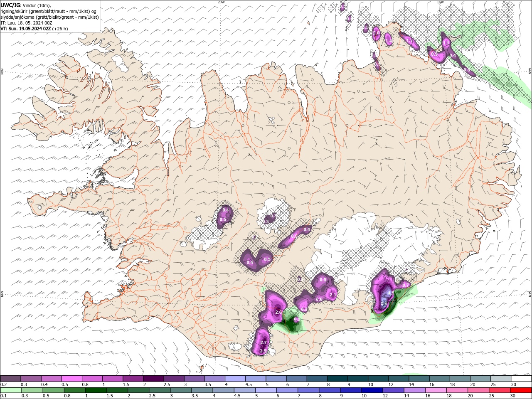Viewport: 532px width, 399px height.
Task: Pick the light lavender 4 swatch in the snow scale
Action: [235, 378]
